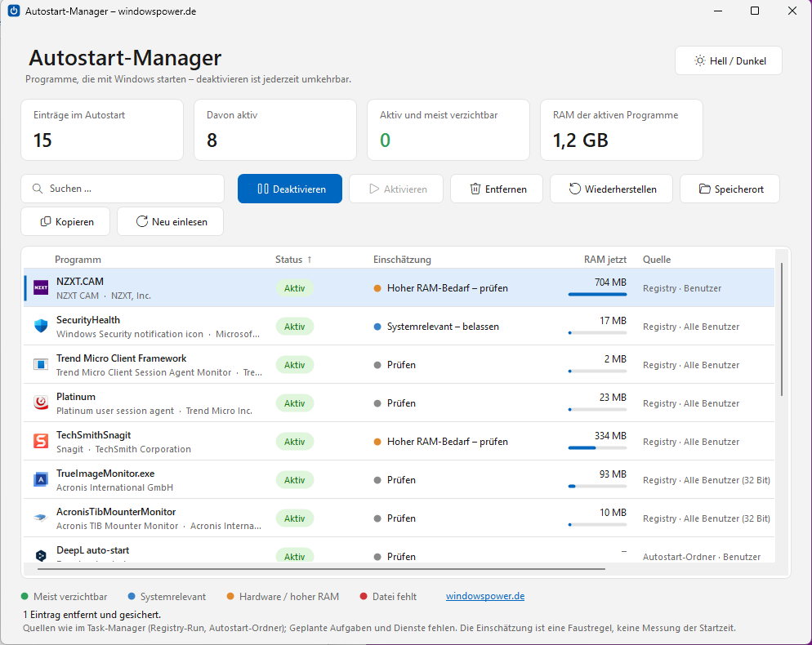Select the AcronisTibMounterMonitor row name
The height and width of the screenshot is (645, 812).
[116, 511]
